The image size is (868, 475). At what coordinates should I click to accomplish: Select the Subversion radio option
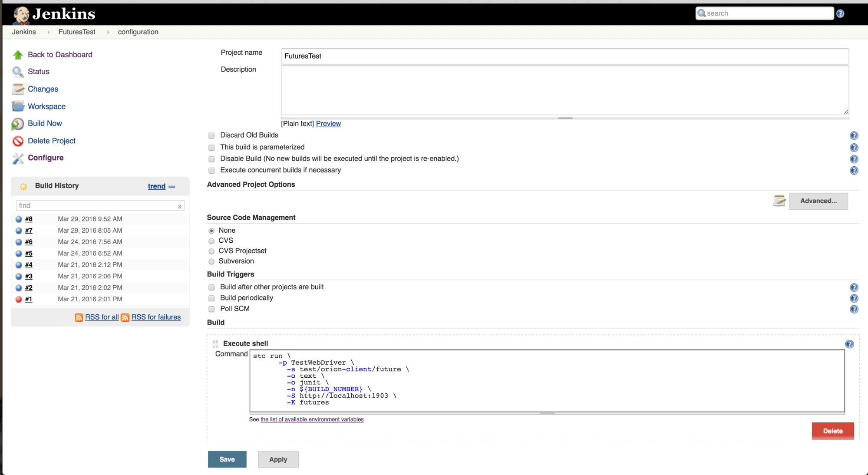tap(211, 261)
